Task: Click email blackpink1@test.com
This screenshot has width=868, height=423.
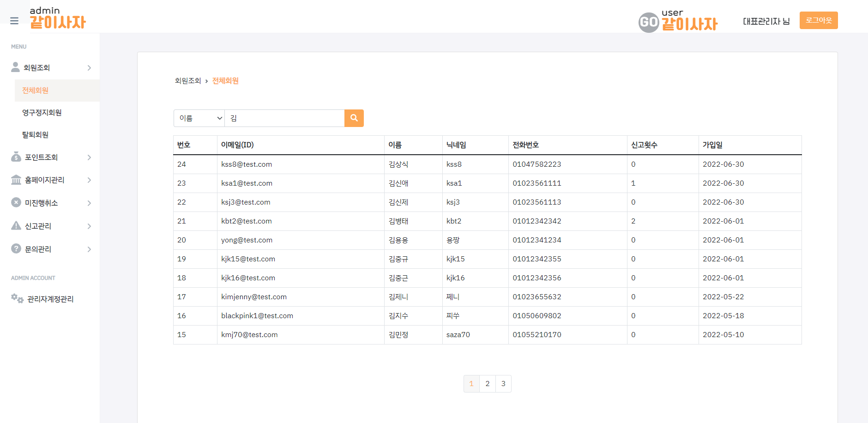Action: (257, 316)
